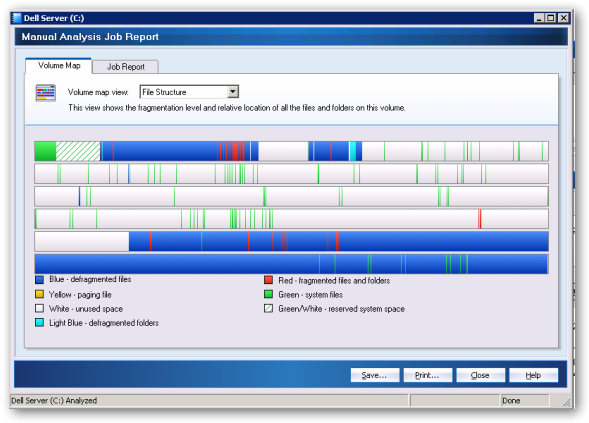
Task: Click the 'Blue - defragmented files' legend text
Action: (90, 279)
